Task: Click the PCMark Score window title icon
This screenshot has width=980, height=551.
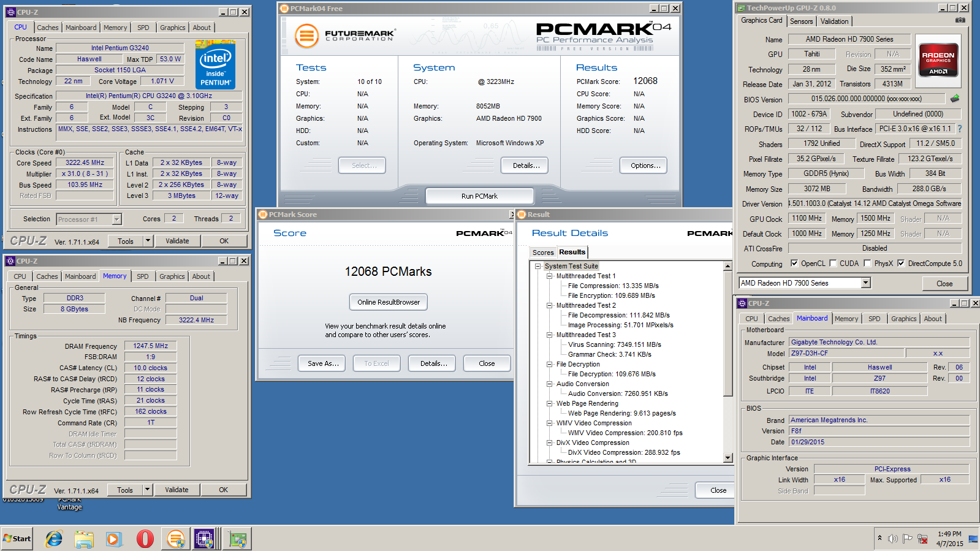Action: [263, 215]
